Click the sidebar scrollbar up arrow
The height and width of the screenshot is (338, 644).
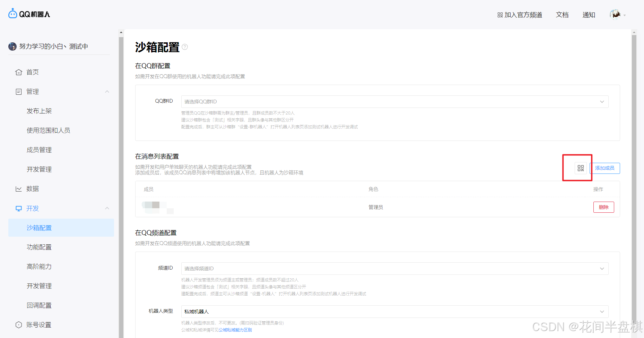pyautogui.click(x=121, y=32)
